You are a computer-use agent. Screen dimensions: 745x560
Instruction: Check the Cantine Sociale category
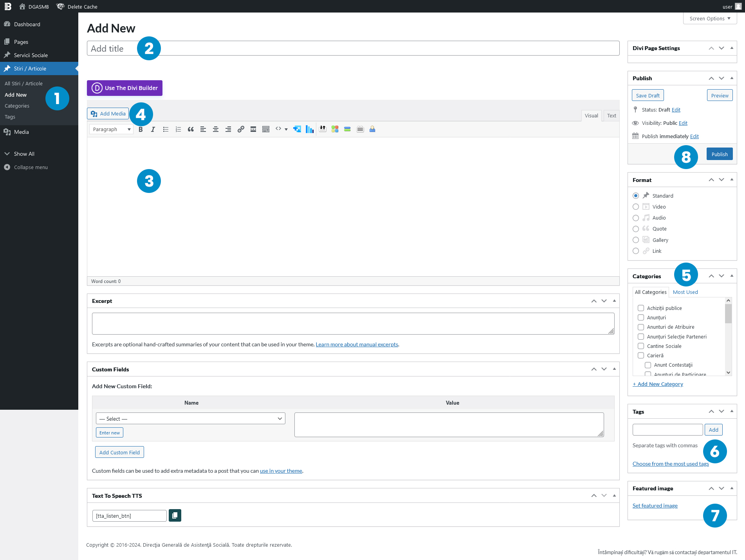tap(641, 346)
